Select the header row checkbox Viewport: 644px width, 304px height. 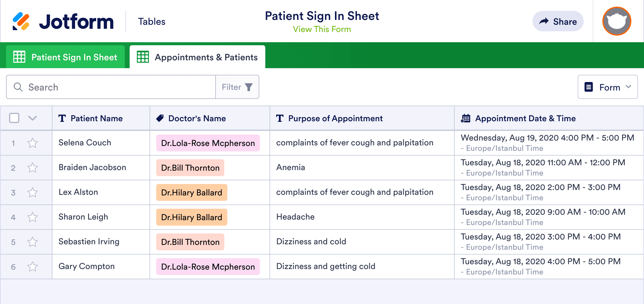14,118
